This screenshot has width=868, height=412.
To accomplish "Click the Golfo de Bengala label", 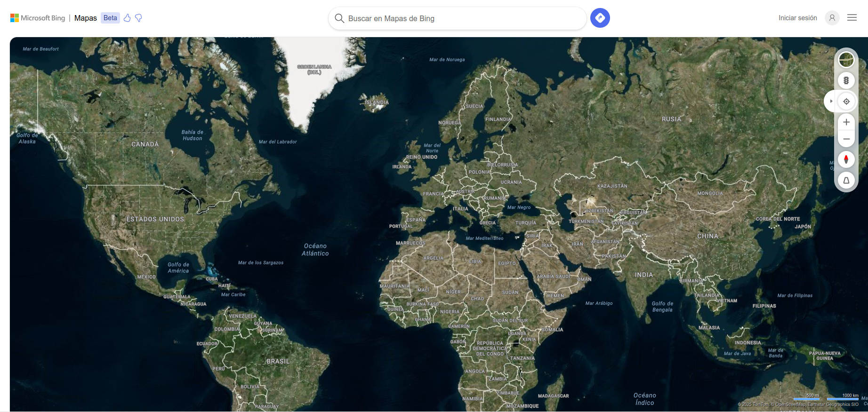I will (x=662, y=307).
